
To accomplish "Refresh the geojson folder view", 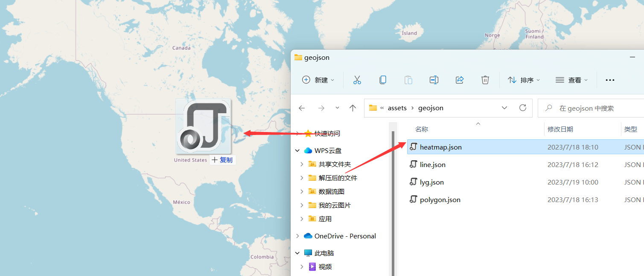I will (x=523, y=108).
